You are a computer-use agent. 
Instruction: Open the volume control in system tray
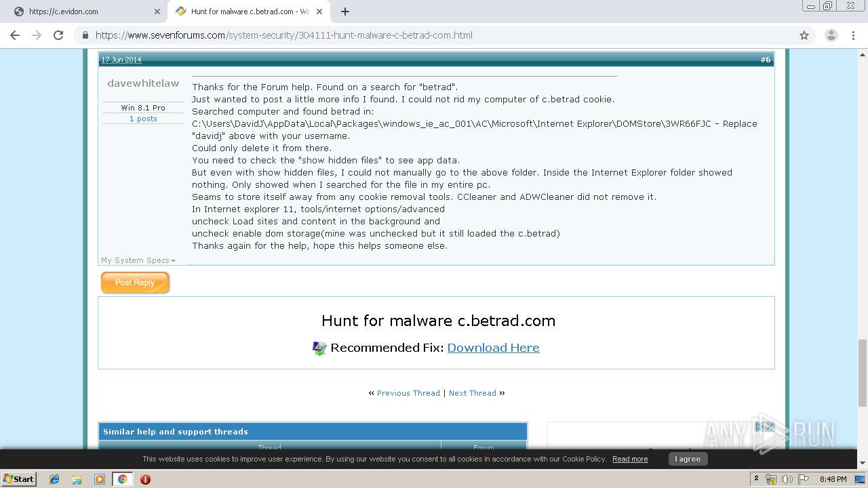787,479
